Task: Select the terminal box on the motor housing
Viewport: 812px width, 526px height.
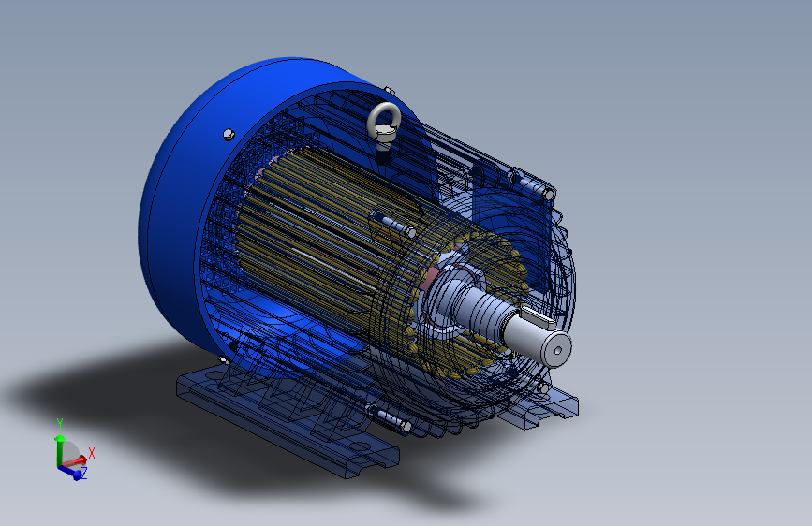Action: click(512, 227)
